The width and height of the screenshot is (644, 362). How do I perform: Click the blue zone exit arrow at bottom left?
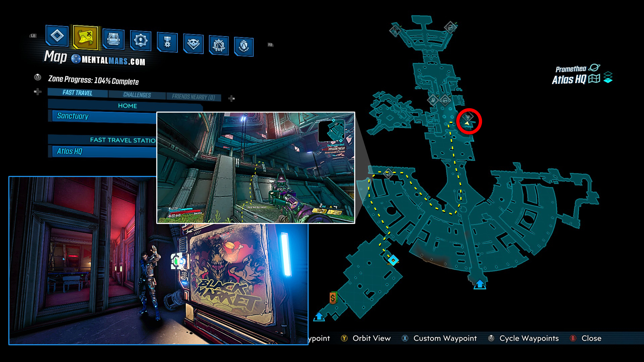pyautogui.click(x=319, y=316)
